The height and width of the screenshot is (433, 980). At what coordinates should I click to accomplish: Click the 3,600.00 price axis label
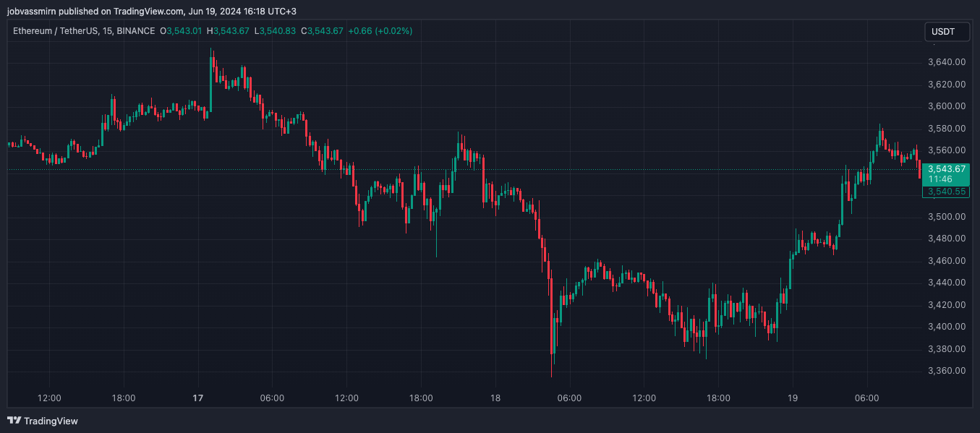947,106
